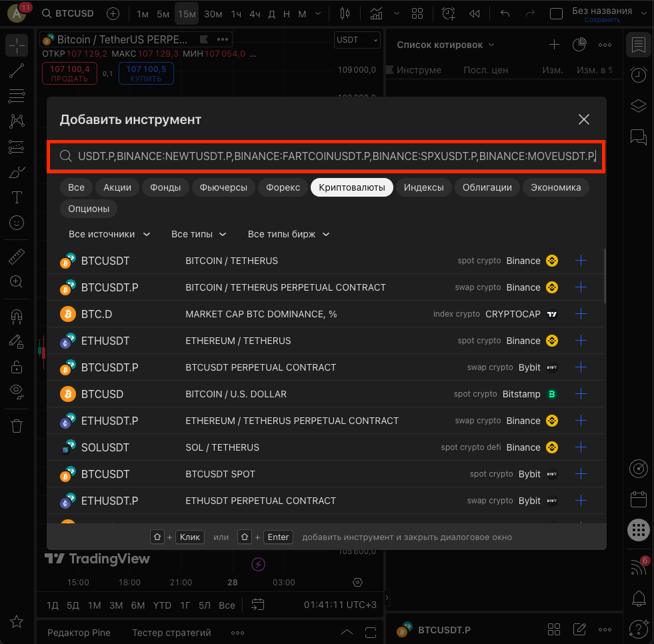Open the Тестер стратегий tab
Image resolution: width=654 pixels, height=644 pixels.
click(171, 632)
